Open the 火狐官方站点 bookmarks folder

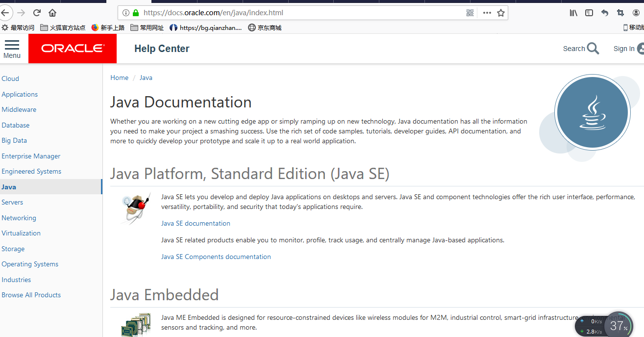[x=63, y=28]
